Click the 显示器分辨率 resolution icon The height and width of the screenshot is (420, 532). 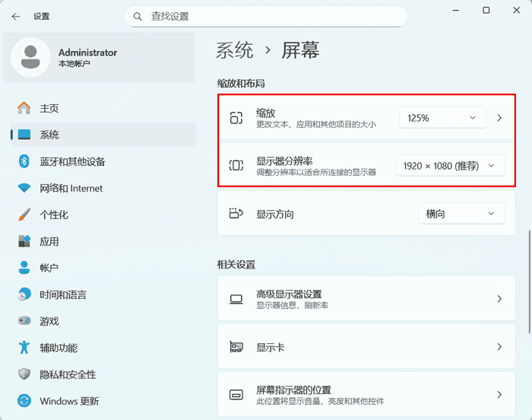236,165
